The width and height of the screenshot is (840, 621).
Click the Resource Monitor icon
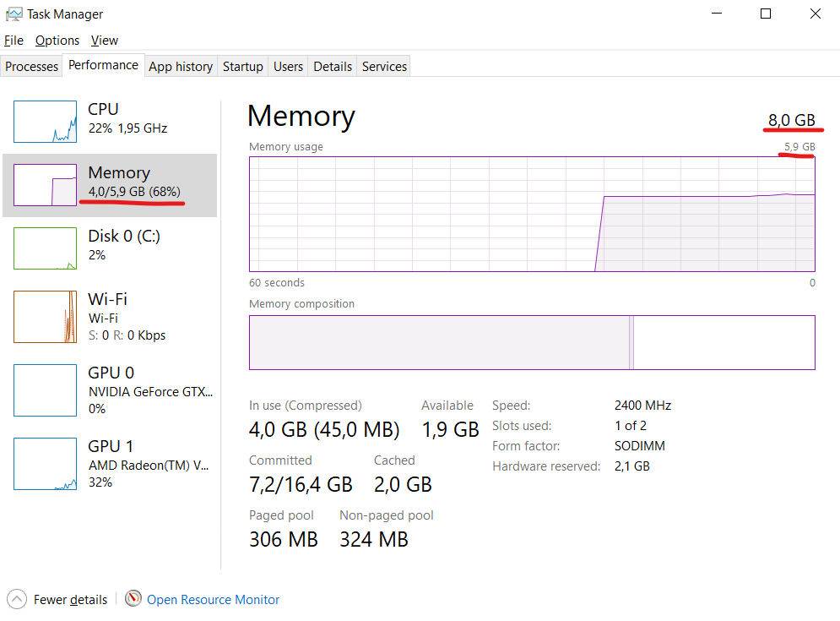133,599
